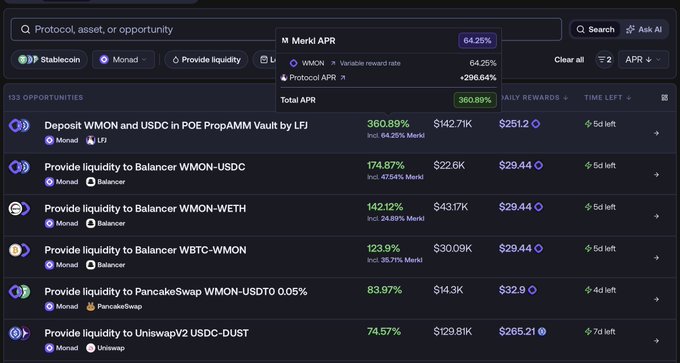Screen dimensions: 680x363
Task: Click the $32.9 daily rewards value
Action: pos(512,290)
